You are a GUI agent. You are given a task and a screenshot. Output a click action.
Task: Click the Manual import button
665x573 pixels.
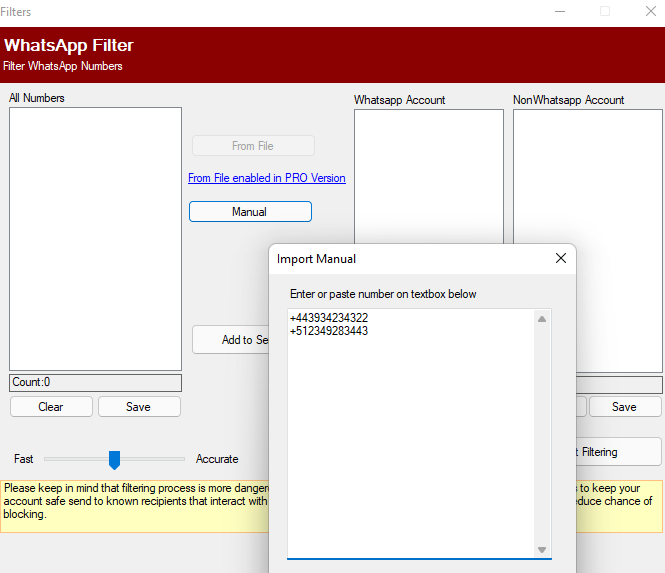tap(250, 212)
